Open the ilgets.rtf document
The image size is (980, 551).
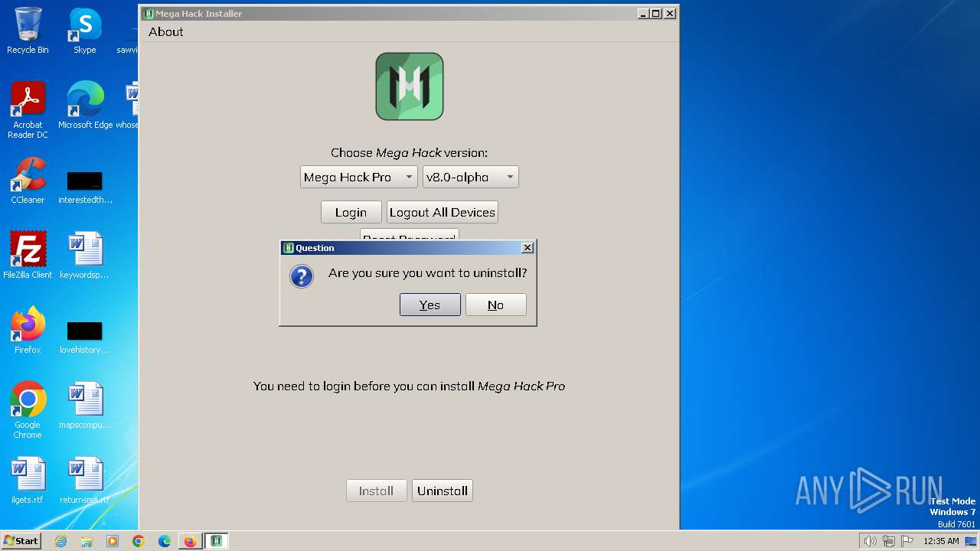(28, 481)
